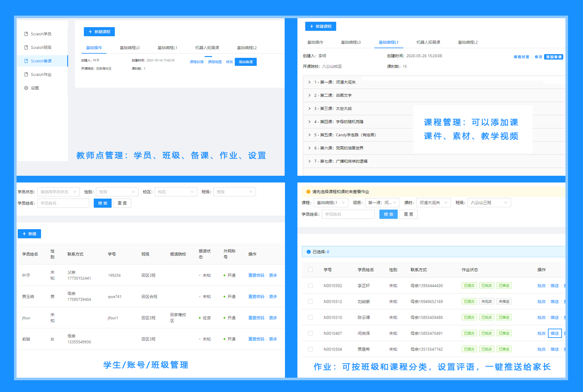
Task: Open the 课程 dropdown showing 基础编程L1
Action: (x=331, y=203)
